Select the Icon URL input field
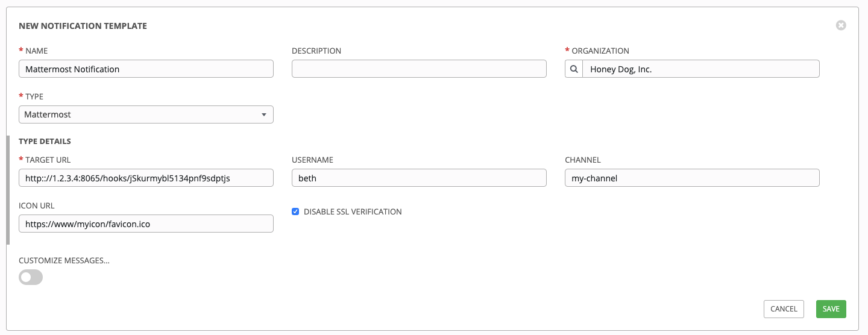868x335 pixels. click(x=146, y=224)
